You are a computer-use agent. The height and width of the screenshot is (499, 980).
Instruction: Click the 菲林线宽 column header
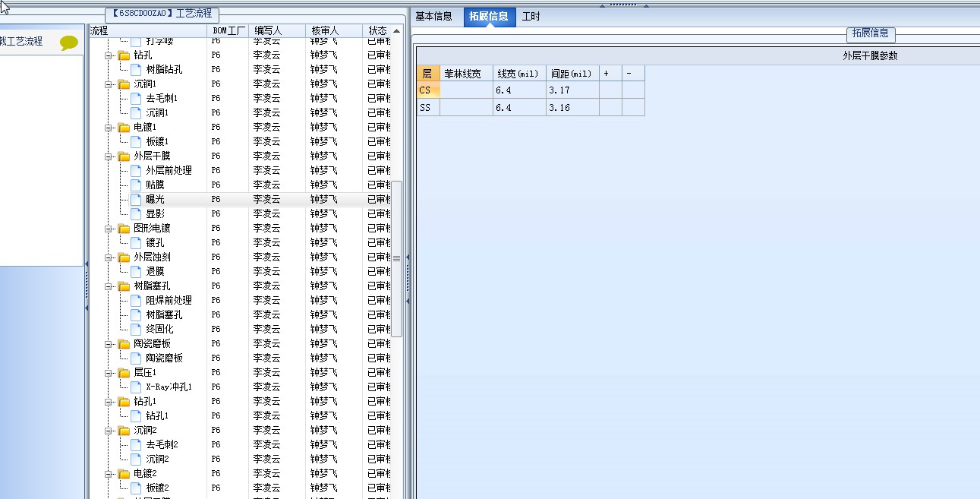tap(466, 74)
